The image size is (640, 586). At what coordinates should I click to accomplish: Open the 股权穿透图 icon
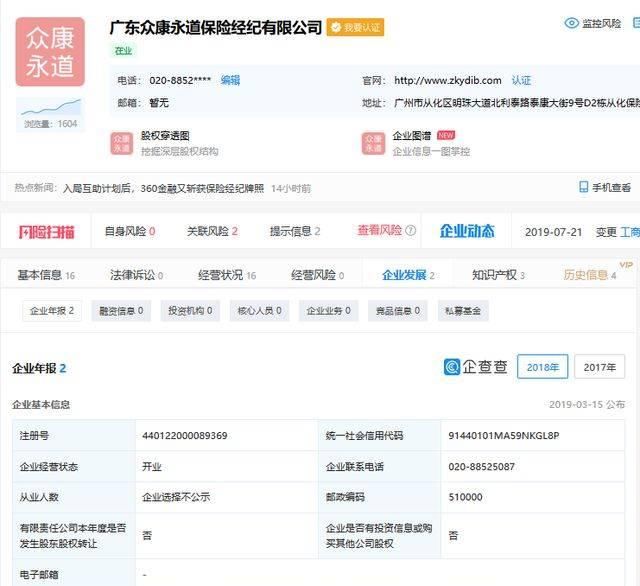[x=122, y=144]
